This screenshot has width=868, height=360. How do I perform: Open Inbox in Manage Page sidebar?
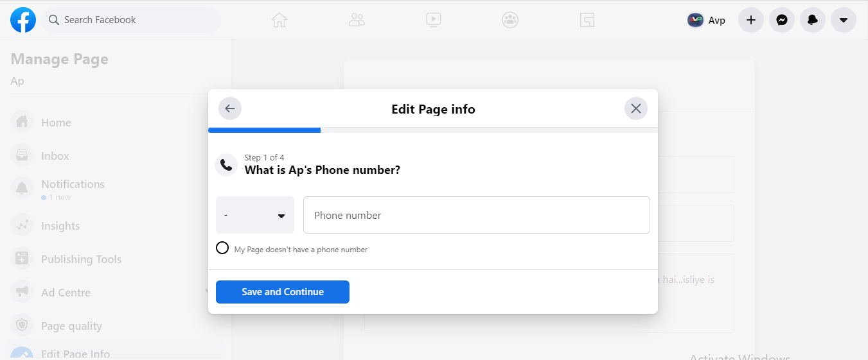point(55,156)
